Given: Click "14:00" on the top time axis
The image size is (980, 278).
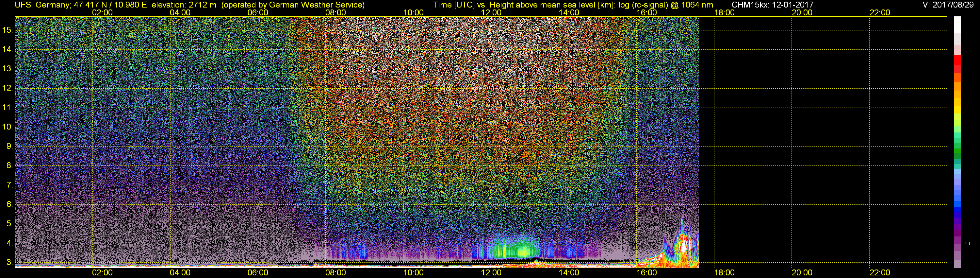Looking at the screenshot, I should point(569,12).
